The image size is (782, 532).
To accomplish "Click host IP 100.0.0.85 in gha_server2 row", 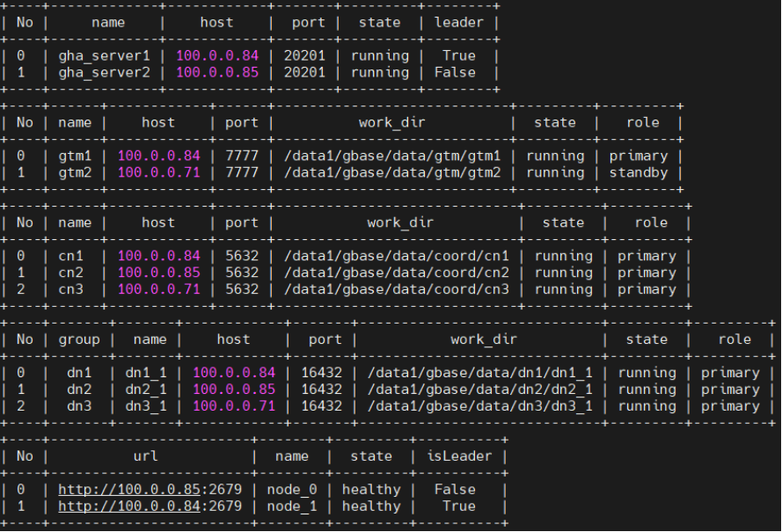I will tap(217, 73).
